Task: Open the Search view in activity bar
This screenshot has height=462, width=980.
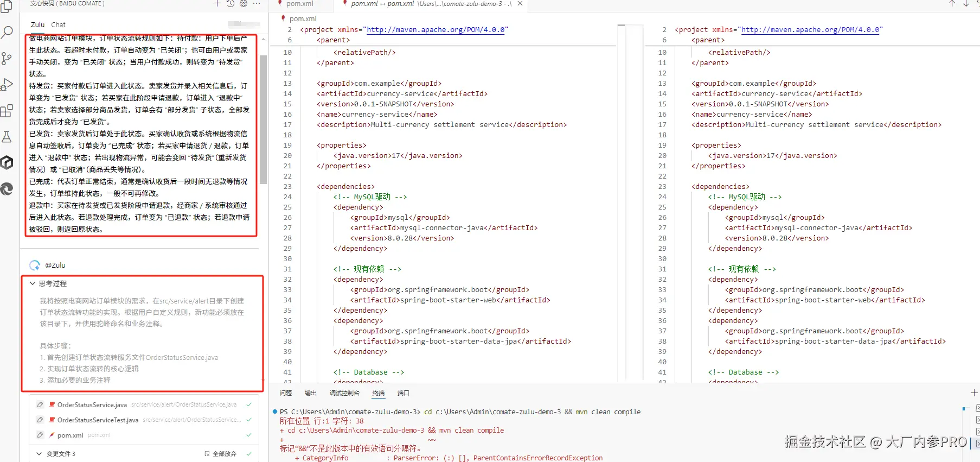Action: (x=7, y=32)
